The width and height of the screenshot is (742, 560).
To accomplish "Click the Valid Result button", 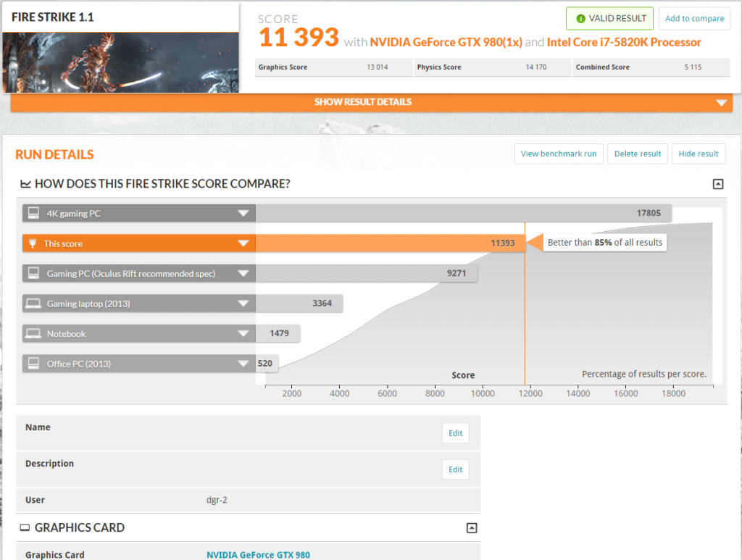I will pos(609,18).
